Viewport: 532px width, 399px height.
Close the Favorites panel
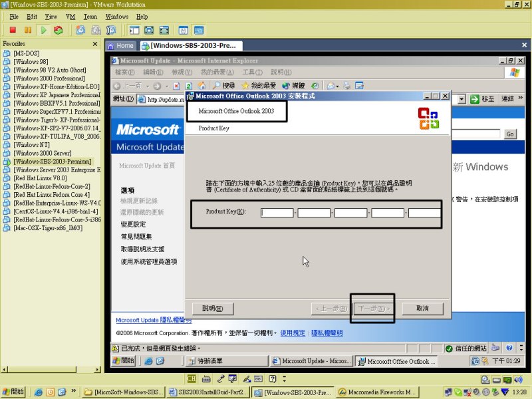[x=95, y=44]
